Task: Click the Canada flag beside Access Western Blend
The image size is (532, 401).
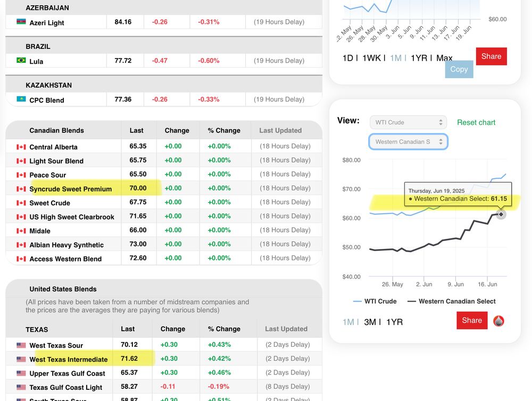Action: pyautogui.click(x=21, y=259)
